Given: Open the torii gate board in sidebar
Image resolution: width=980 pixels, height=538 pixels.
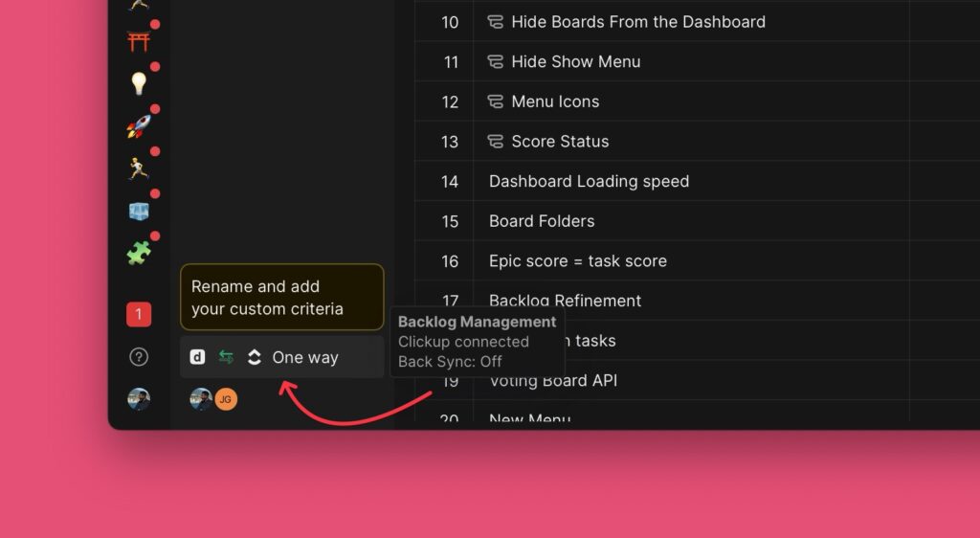Looking at the screenshot, I should pyautogui.click(x=139, y=41).
